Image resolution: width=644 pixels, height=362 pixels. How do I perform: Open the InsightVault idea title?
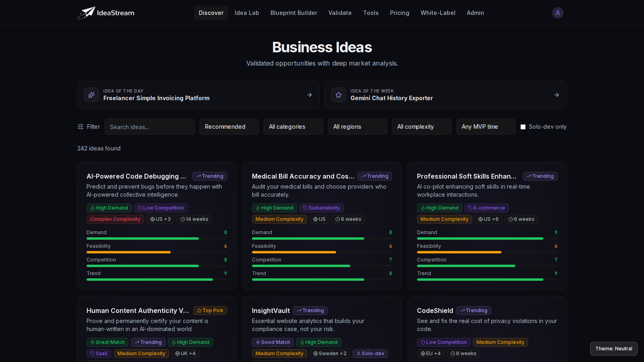point(271,311)
